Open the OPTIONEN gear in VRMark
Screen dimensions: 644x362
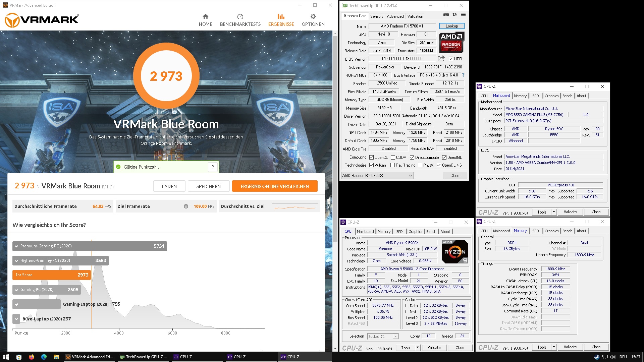coord(313,20)
